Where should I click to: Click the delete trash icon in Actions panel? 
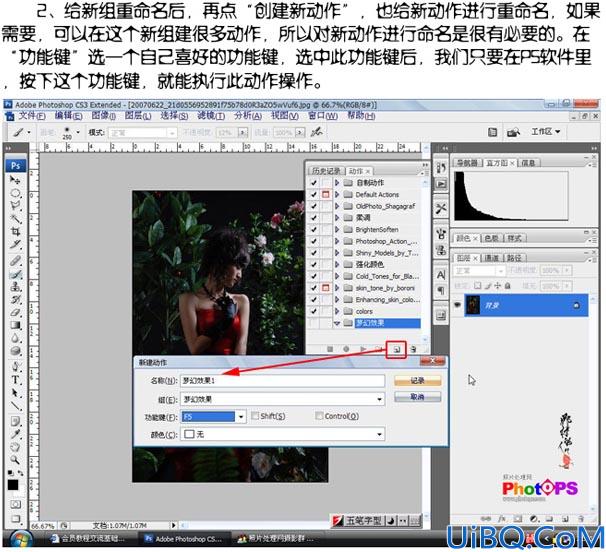pyautogui.click(x=413, y=349)
